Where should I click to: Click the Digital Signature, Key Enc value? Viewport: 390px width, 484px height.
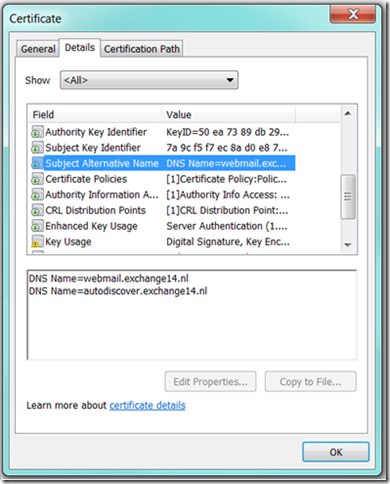(x=228, y=242)
